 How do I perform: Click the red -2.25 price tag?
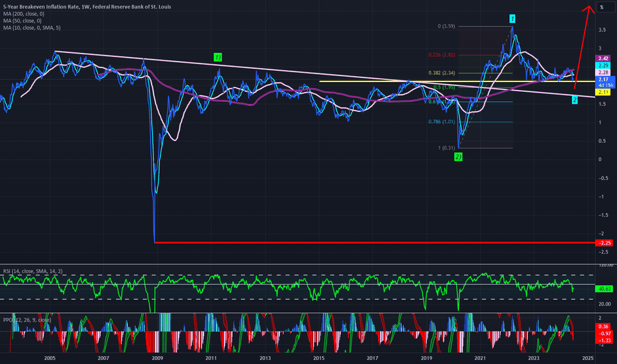coord(604,243)
